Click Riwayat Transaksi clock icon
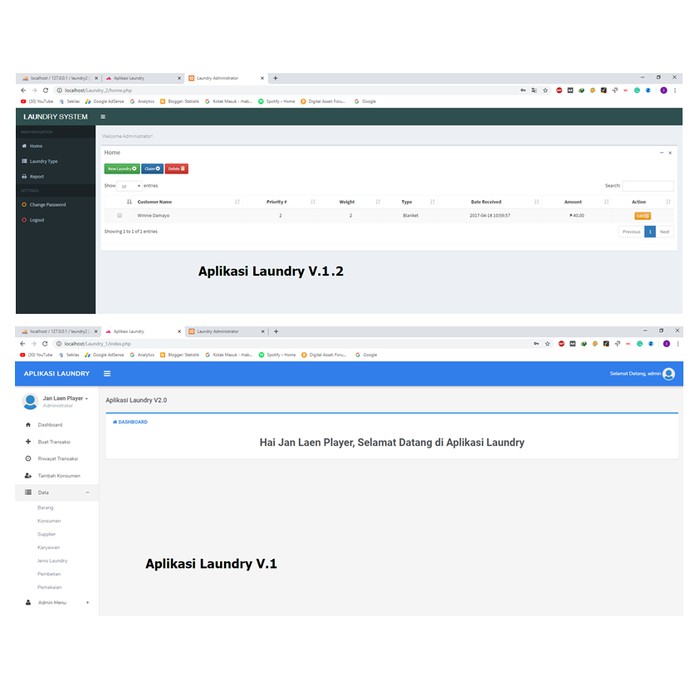This screenshot has height=700, width=700. [x=28, y=458]
